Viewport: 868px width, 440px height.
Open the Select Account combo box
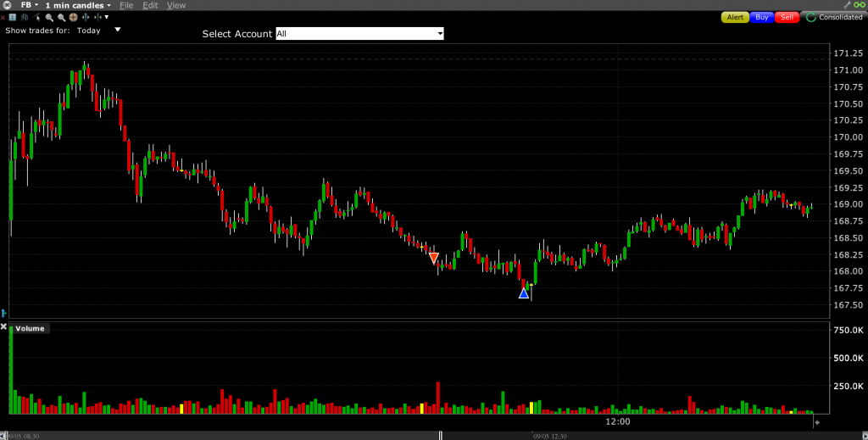(359, 34)
